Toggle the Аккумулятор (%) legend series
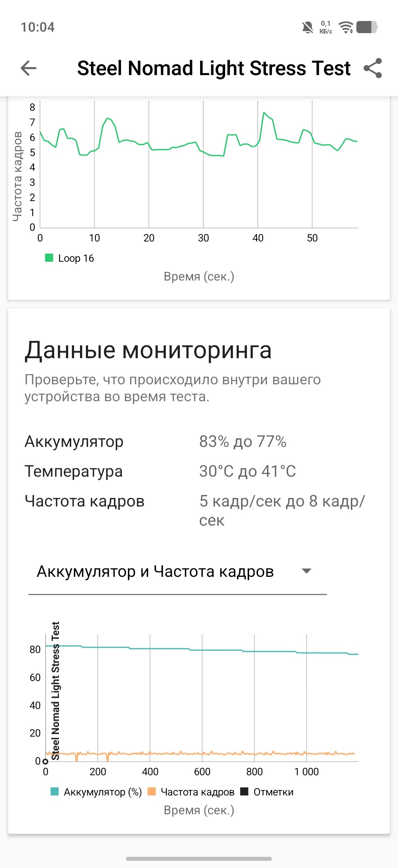This screenshot has width=398, height=868. point(96,792)
